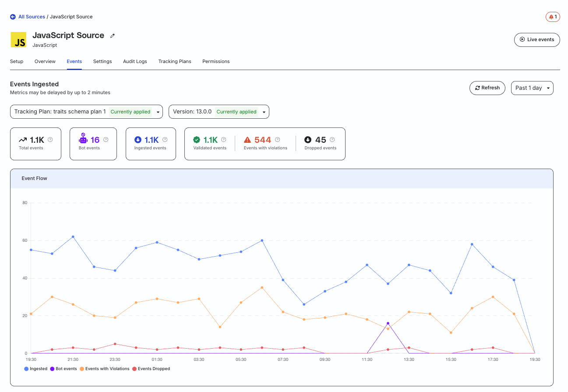Switch to the Setup tab
The width and height of the screenshot is (568, 392).
tap(17, 61)
